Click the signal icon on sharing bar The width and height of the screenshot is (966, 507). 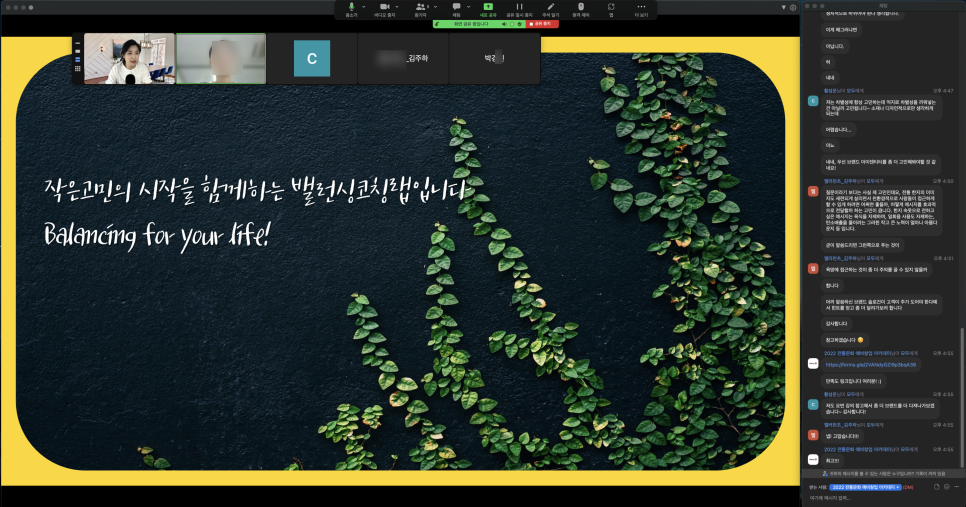click(x=437, y=24)
